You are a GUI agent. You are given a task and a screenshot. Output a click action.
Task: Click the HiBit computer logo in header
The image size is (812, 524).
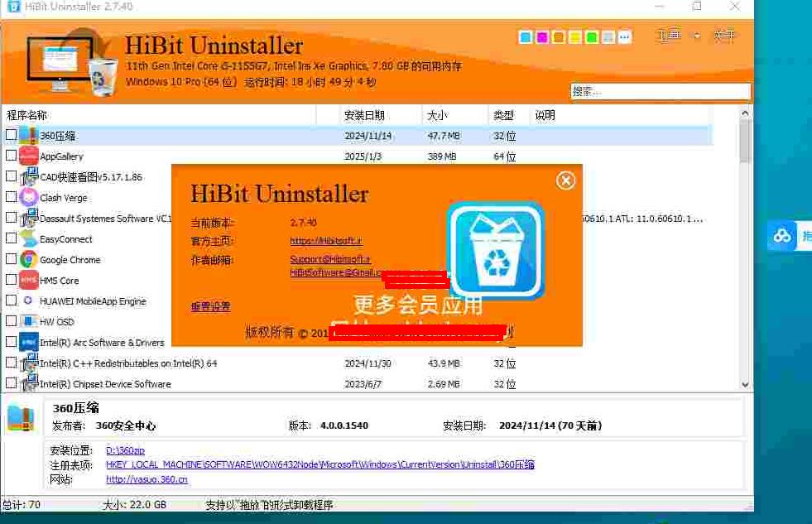tap(71, 61)
